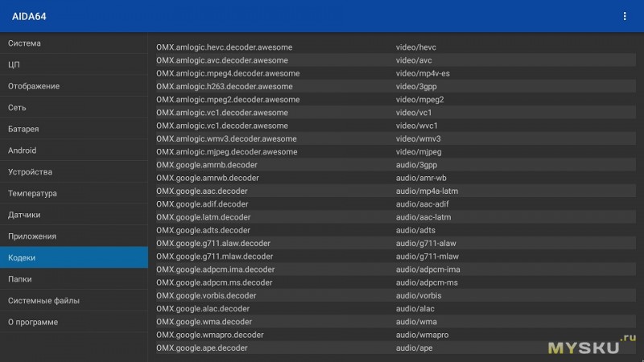Select OMX.google.vorbis.decoder entry

coord(395,295)
